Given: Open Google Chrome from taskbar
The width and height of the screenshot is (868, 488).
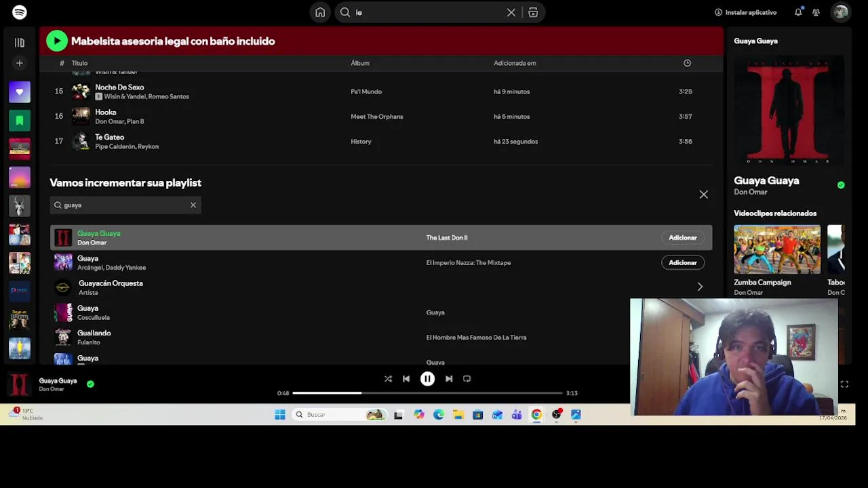Looking at the screenshot, I should (536, 415).
